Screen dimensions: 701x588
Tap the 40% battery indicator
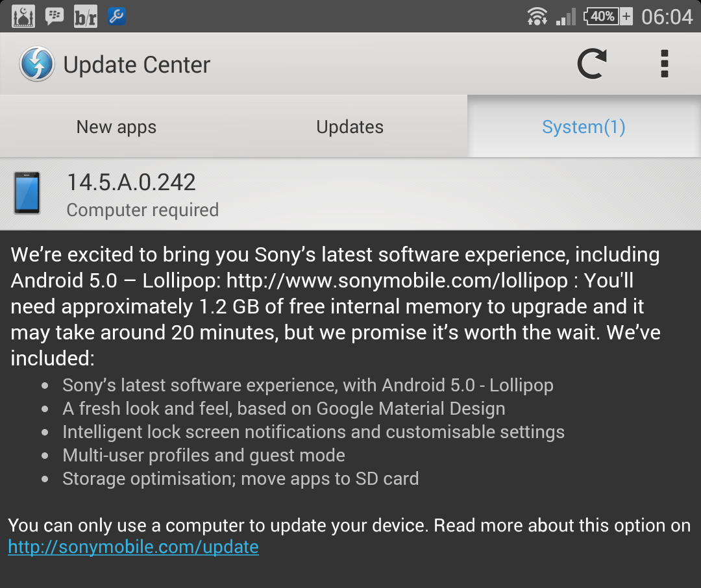pos(608,16)
